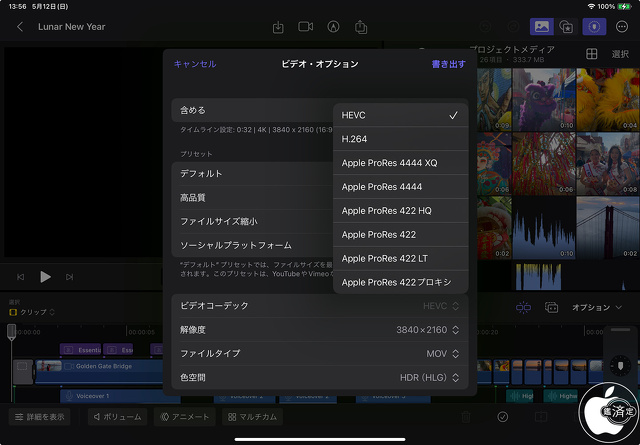
Task: Choose H.264 codec
Action: coord(400,139)
